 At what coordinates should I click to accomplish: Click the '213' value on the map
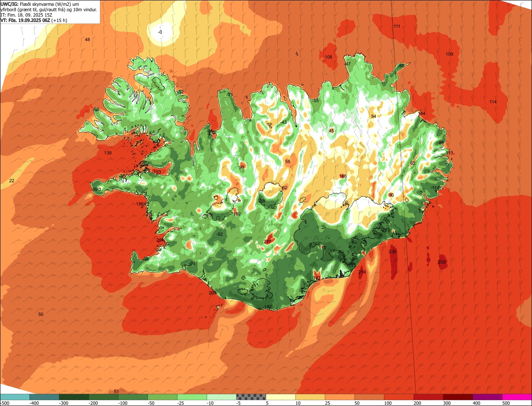pos(386,230)
